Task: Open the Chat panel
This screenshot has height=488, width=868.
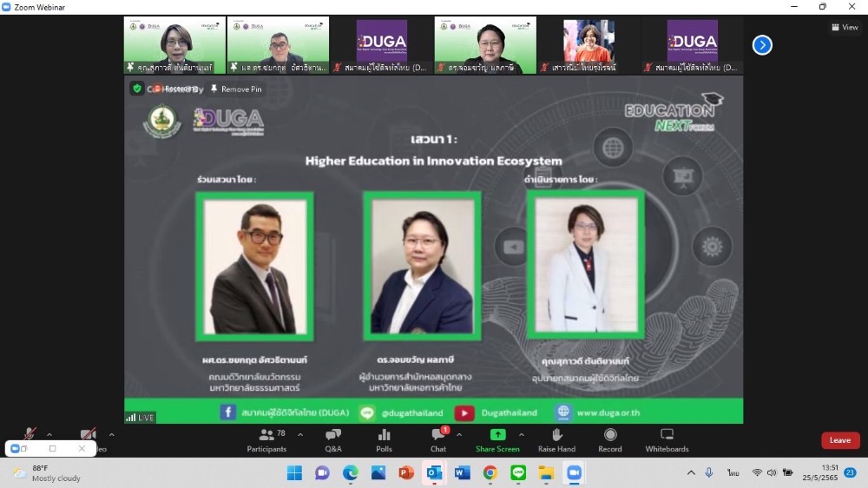Action: 438,439
